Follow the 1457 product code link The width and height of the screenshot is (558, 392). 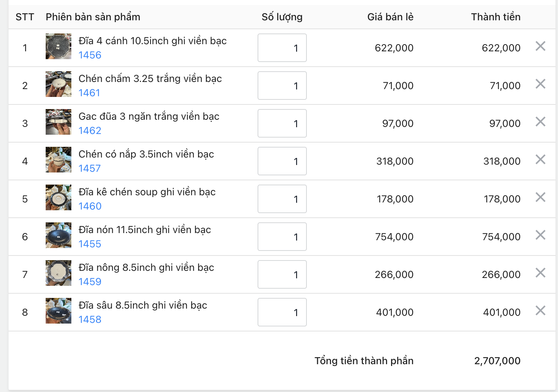(90, 169)
